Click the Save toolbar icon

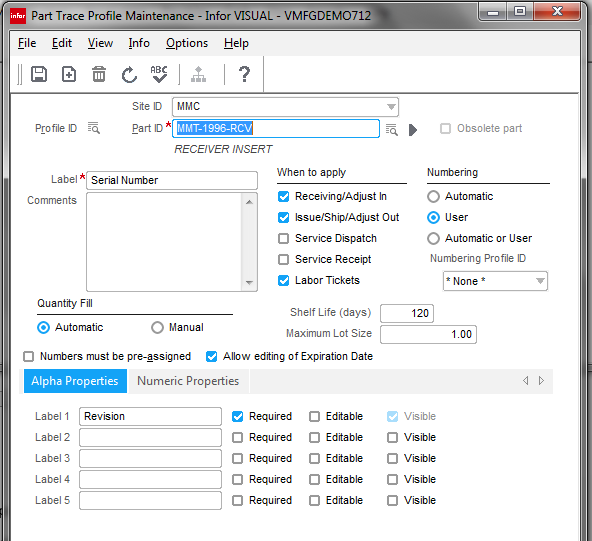[39, 74]
